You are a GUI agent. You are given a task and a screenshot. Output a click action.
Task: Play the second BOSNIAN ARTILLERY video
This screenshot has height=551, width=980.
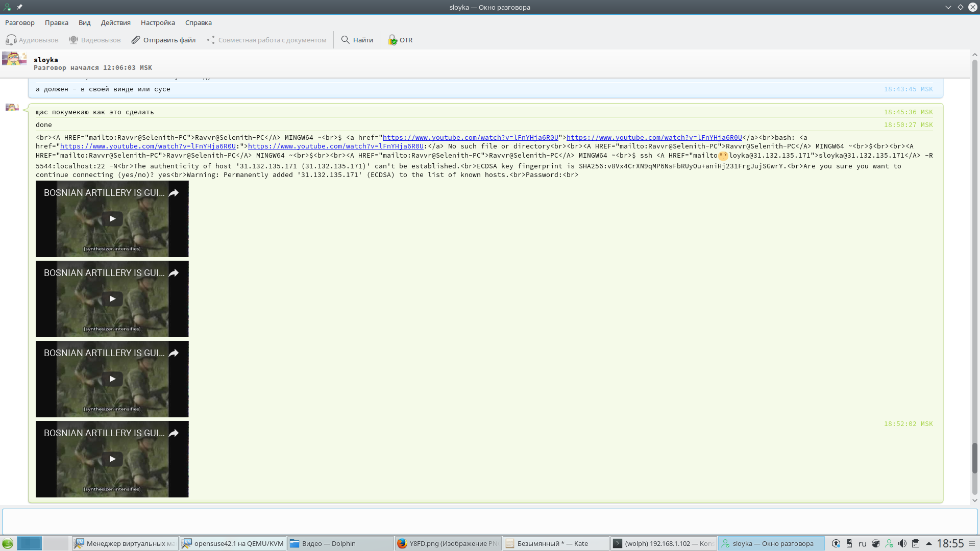(x=112, y=299)
